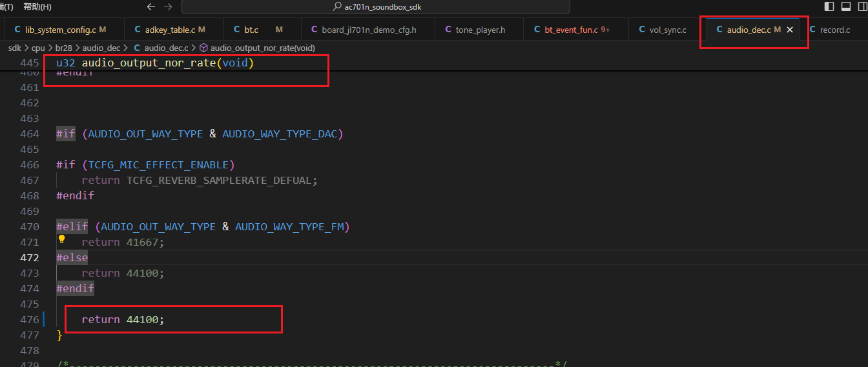The height and width of the screenshot is (367, 868).
Task: Open the ac701n_soundbox_sdk command center search
Action: [x=376, y=6]
